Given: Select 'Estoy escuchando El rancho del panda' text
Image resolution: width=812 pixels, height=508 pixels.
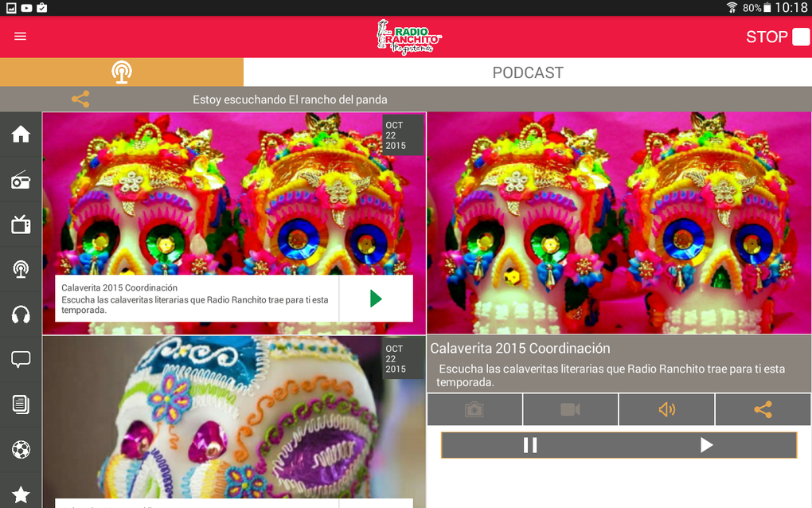Looking at the screenshot, I should coord(290,100).
